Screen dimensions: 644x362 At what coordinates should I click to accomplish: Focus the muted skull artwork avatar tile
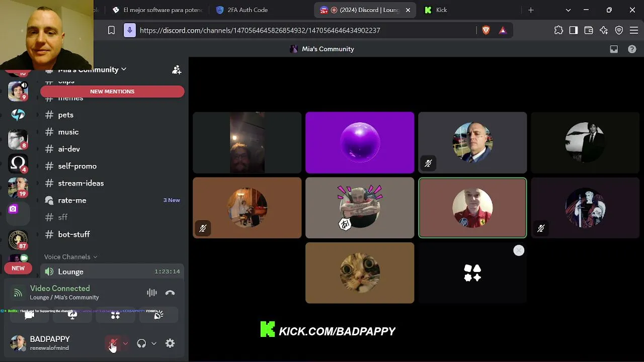coord(585,208)
